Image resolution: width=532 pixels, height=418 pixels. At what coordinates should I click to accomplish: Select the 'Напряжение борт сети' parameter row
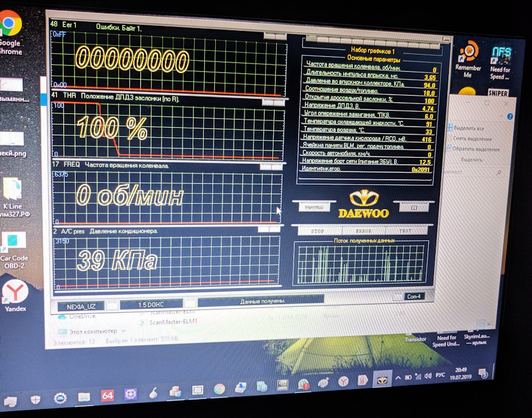click(367, 161)
